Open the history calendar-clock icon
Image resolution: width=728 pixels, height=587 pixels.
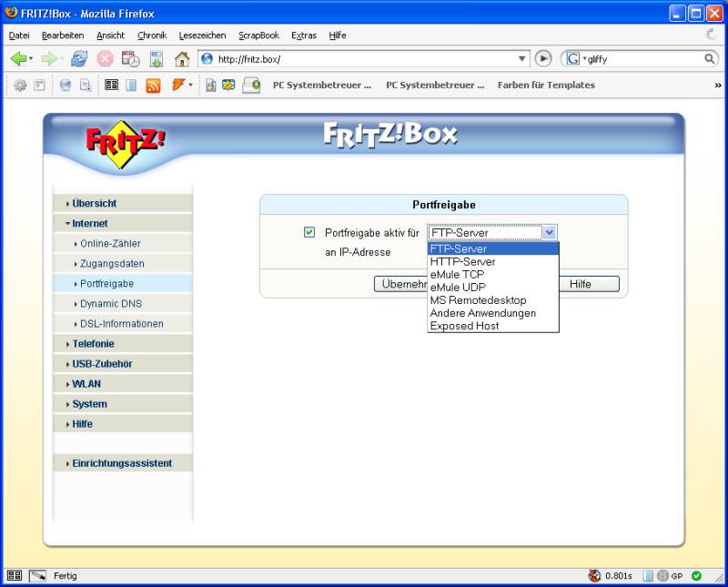(130, 59)
